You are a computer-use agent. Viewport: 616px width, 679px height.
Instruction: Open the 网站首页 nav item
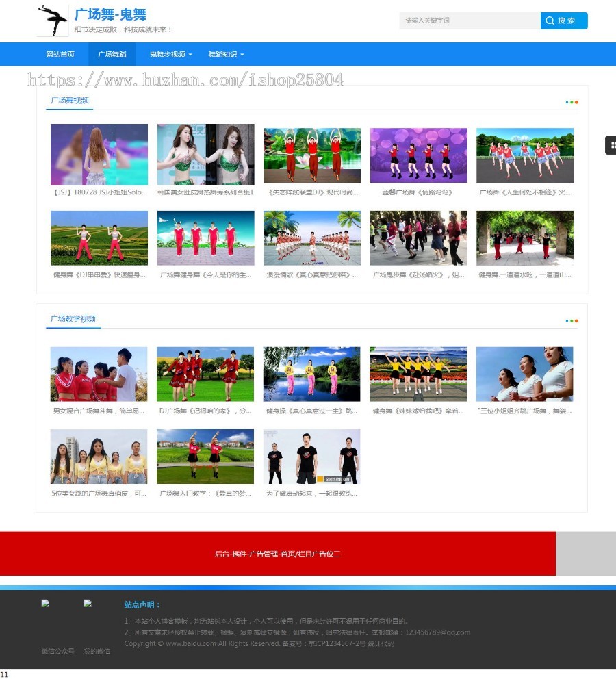(x=60, y=55)
